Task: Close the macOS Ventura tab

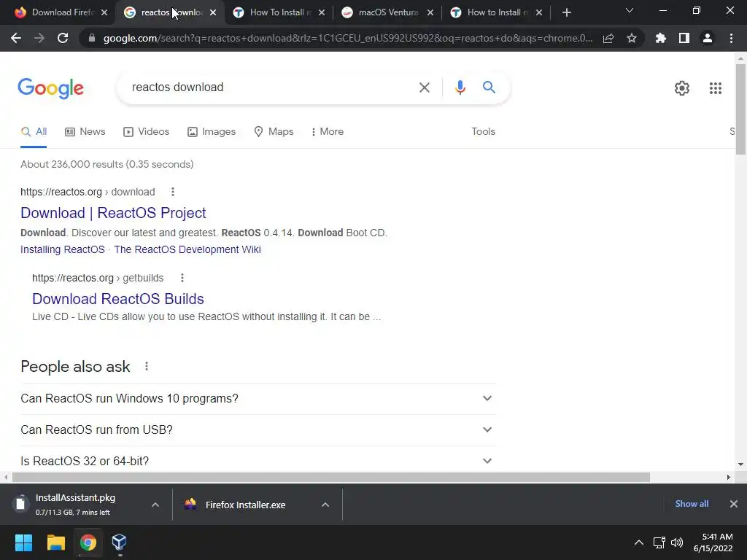Action: pyautogui.click(x=430, y=13)
